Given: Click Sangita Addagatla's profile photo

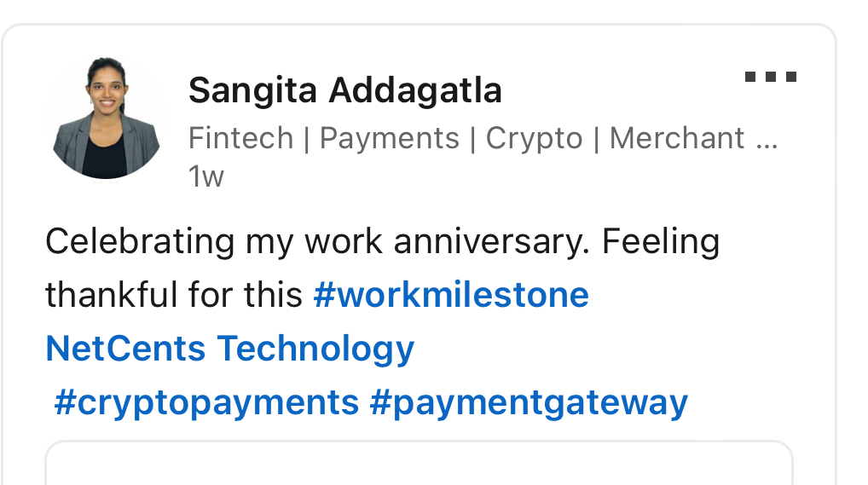Looking at the screenshot, I should pos(107,118).
